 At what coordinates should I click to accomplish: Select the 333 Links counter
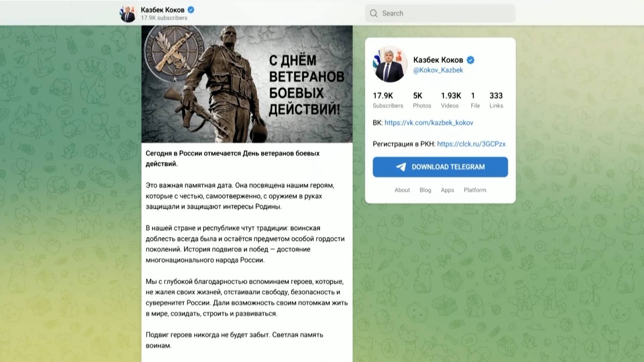(496, 100)
